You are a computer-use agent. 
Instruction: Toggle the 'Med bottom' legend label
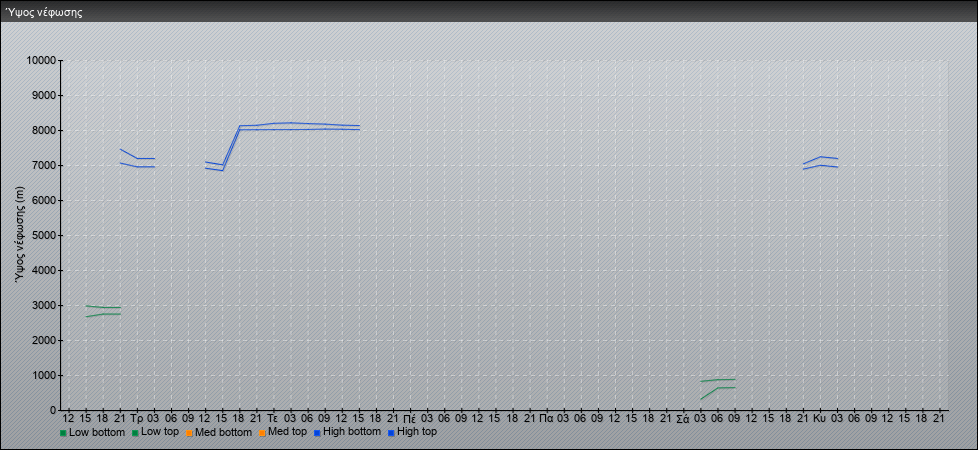(223, 432)
